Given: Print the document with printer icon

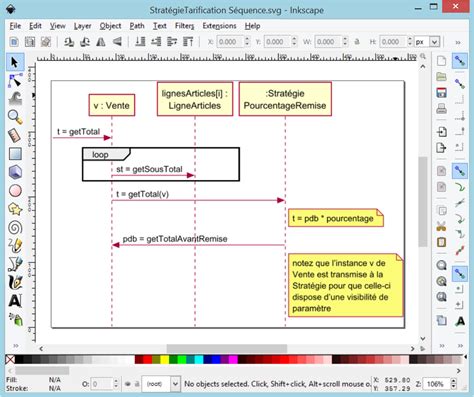Looking at the screenshot, I should click(x=441, y=108).
